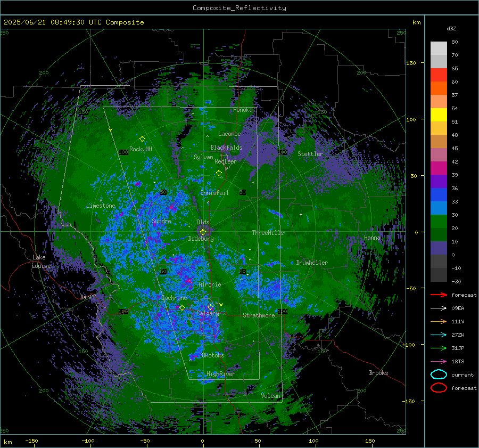This screenshot has height=448, width=479.
Task: Click the Vulcan map label
Action: point(271,396)
